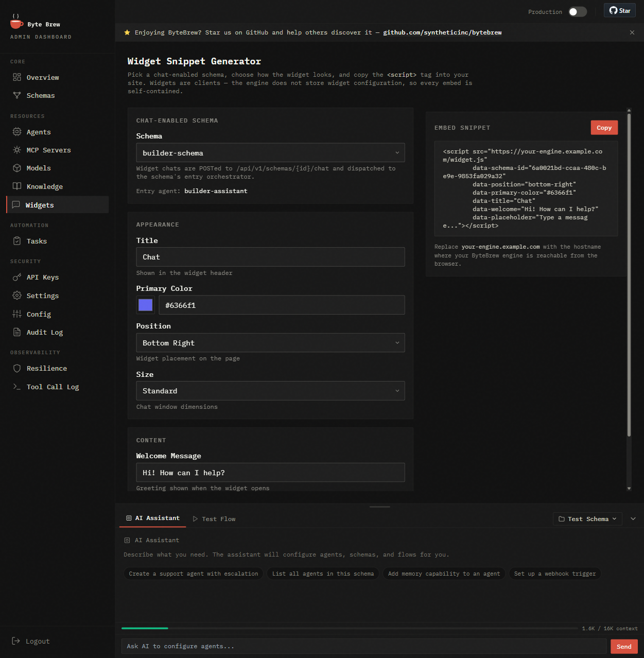Click the Audit Log document icon

(17, 332)
